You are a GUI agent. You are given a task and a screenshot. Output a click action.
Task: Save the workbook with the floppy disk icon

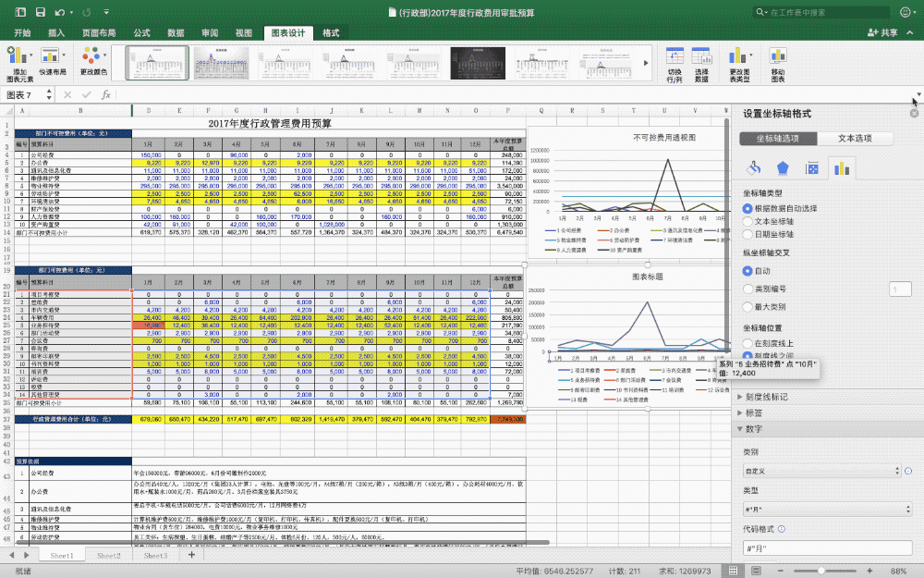click(x=41, y=12)
